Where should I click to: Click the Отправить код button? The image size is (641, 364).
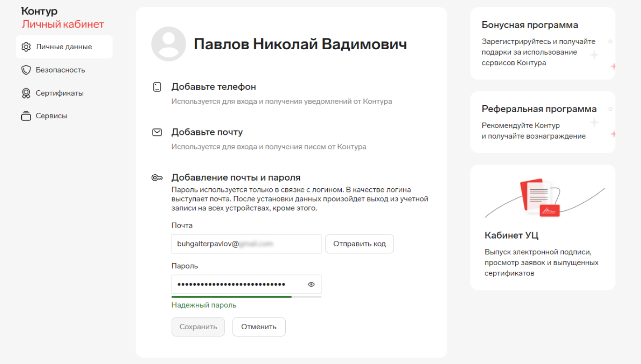pos(359,244)
